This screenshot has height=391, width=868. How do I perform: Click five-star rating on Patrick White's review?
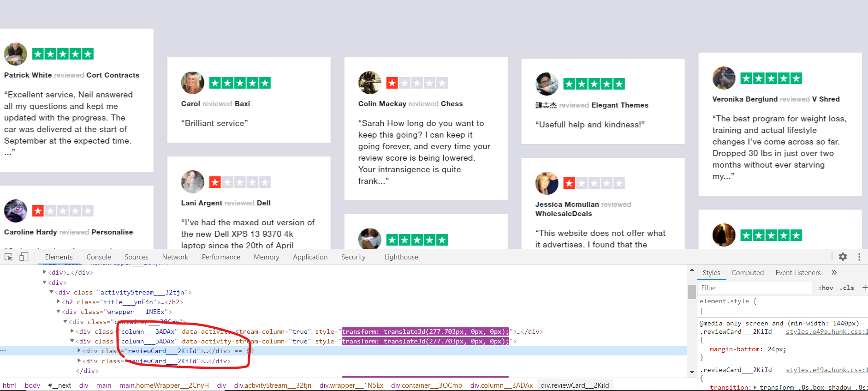click(x=63, y=54)
